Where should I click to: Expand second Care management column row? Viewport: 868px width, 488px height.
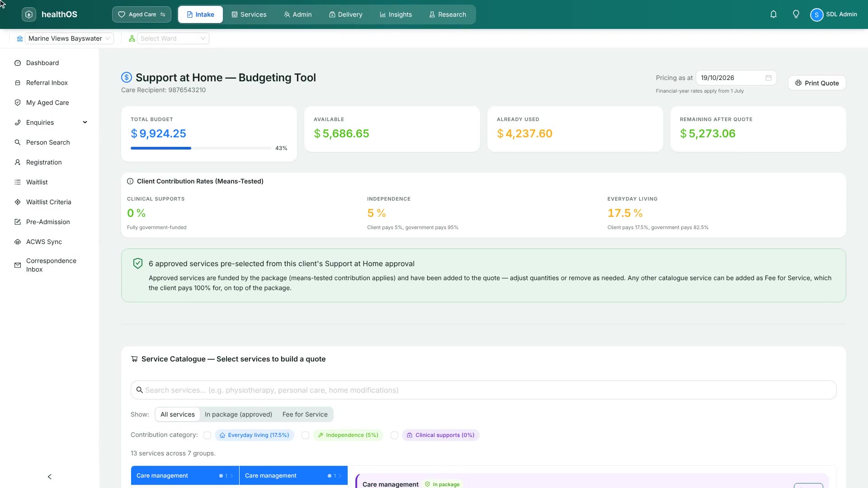(x=293, y=475)
